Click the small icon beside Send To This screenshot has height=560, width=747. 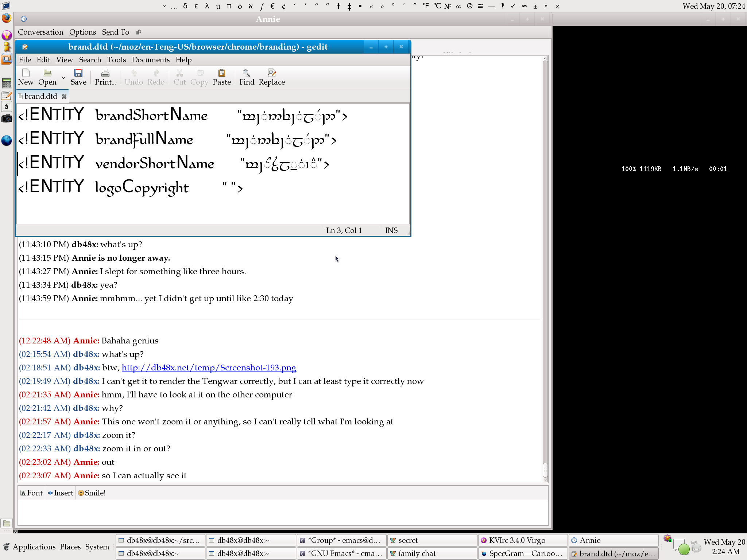click(x=138, y=32)
